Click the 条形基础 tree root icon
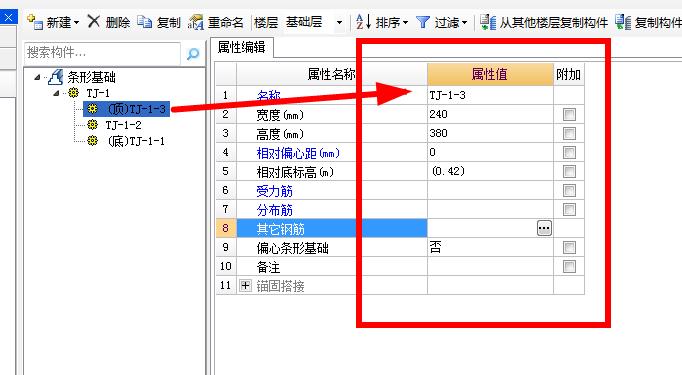Screen dimensions: 682x375 click(x=55, y=77)
